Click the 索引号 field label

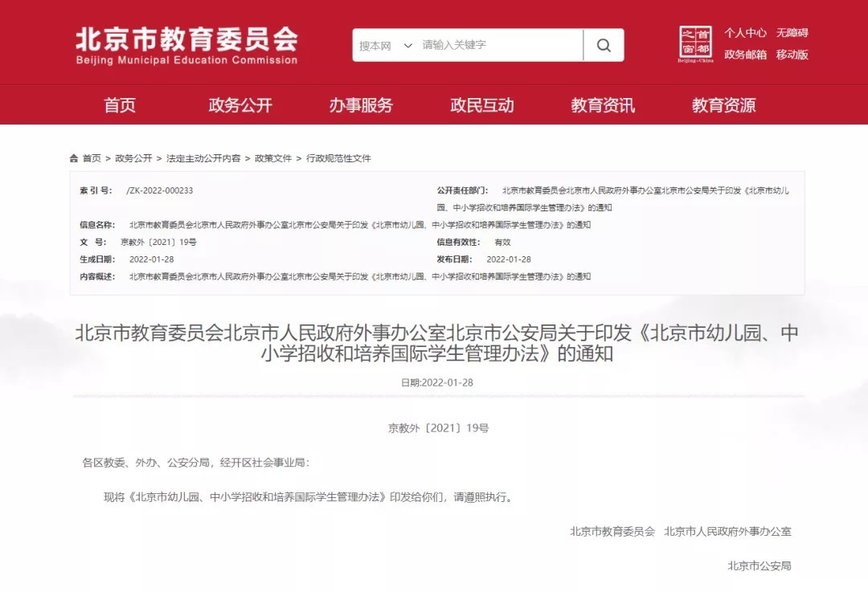point(96,190)
